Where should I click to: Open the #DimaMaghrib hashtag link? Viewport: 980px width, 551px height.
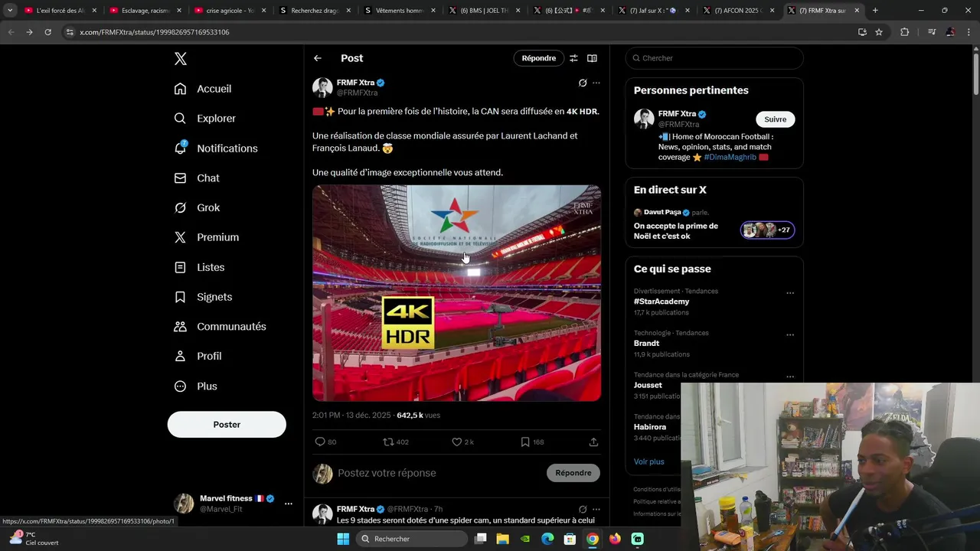pyautogui.click(x=730, y=157)
